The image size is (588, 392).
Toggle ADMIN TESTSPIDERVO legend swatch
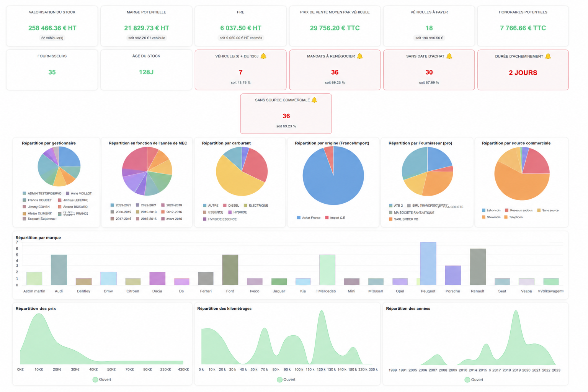24,194
